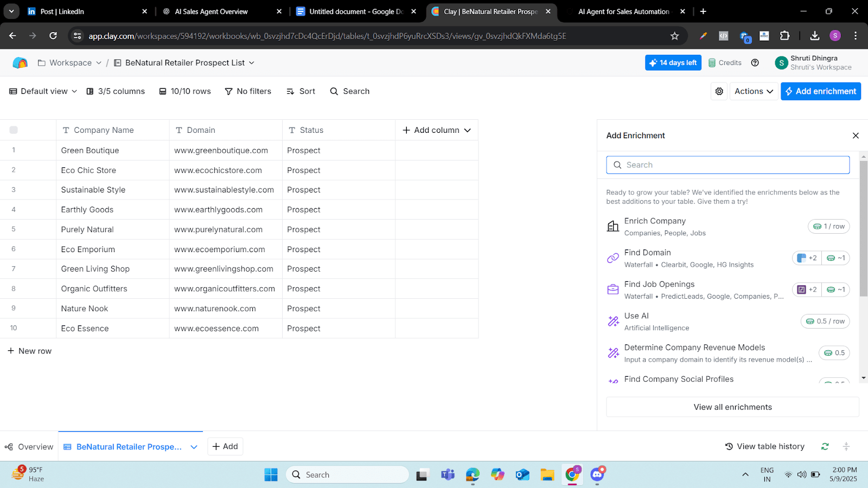Image resolution: width=868 pixels, height=488 pixels.
Task: Reload the page in browser
Action: click(53, 36)
